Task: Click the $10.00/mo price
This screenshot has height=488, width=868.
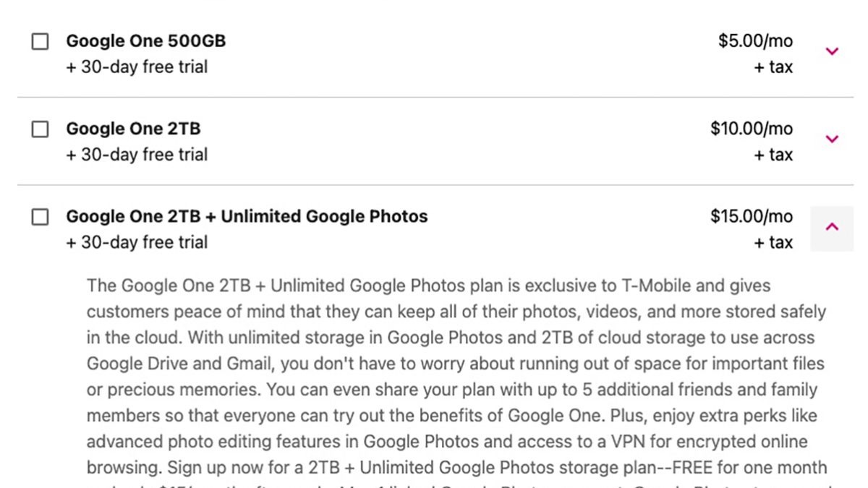Action: 752,129
